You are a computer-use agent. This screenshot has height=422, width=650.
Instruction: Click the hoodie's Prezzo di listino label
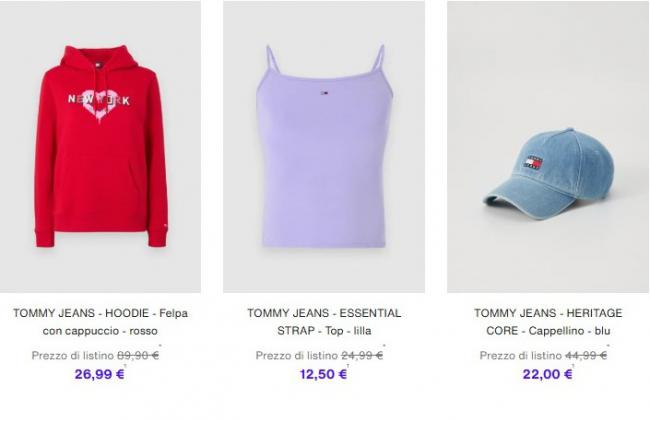click(x=73, y=355)
